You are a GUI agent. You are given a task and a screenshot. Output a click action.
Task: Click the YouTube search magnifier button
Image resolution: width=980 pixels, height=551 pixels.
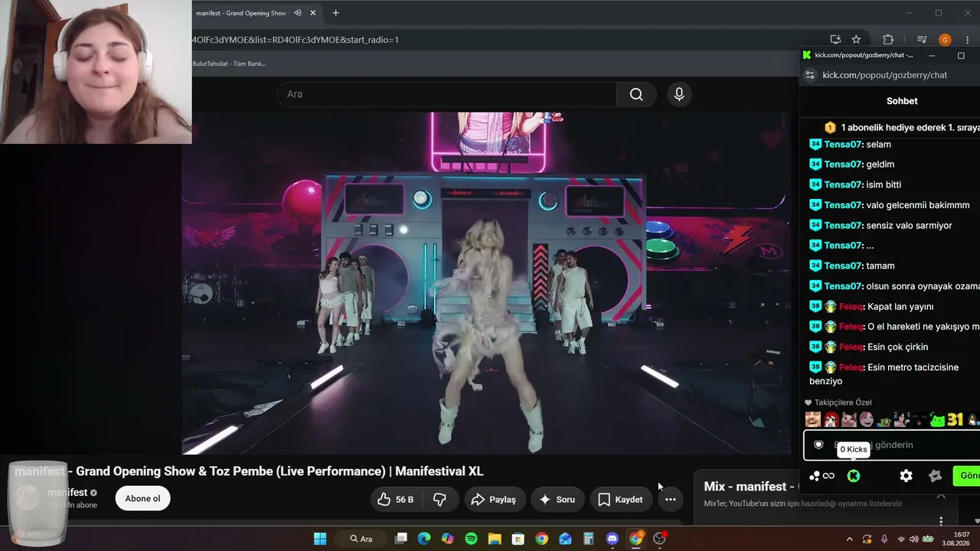tap(636, 94)
